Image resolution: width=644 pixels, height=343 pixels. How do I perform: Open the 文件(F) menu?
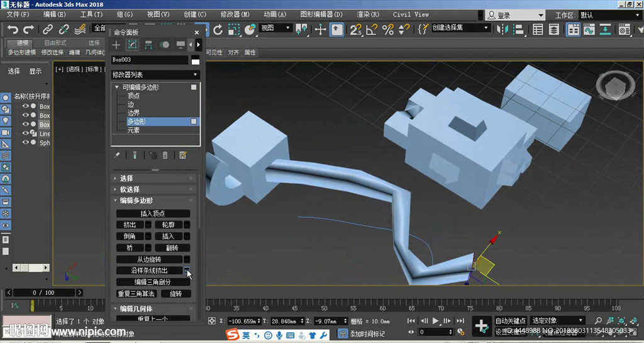(x=18, y=14)
